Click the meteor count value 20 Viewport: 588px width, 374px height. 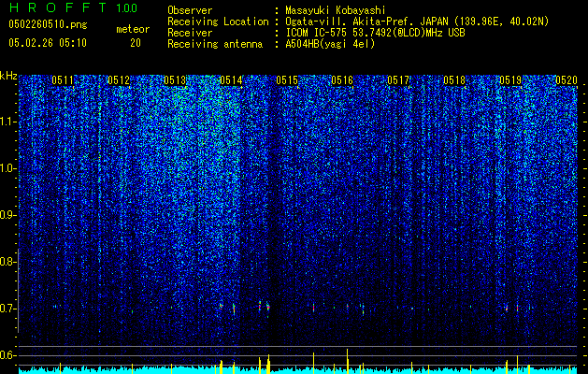coord(136,43)
